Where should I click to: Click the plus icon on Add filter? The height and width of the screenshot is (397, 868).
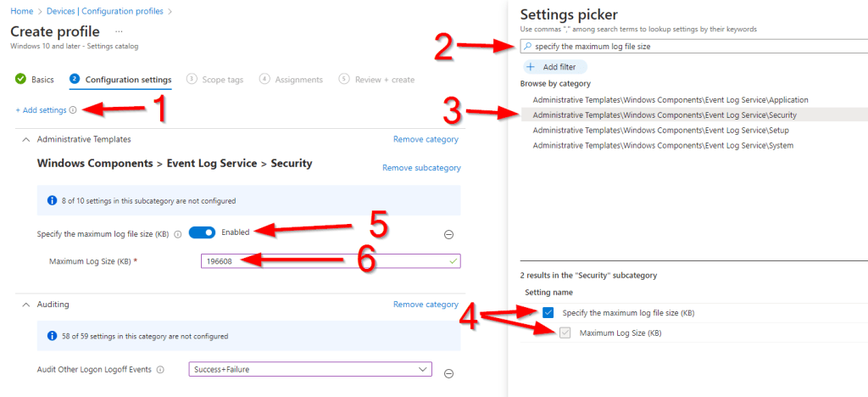click(x=531, y=66)
